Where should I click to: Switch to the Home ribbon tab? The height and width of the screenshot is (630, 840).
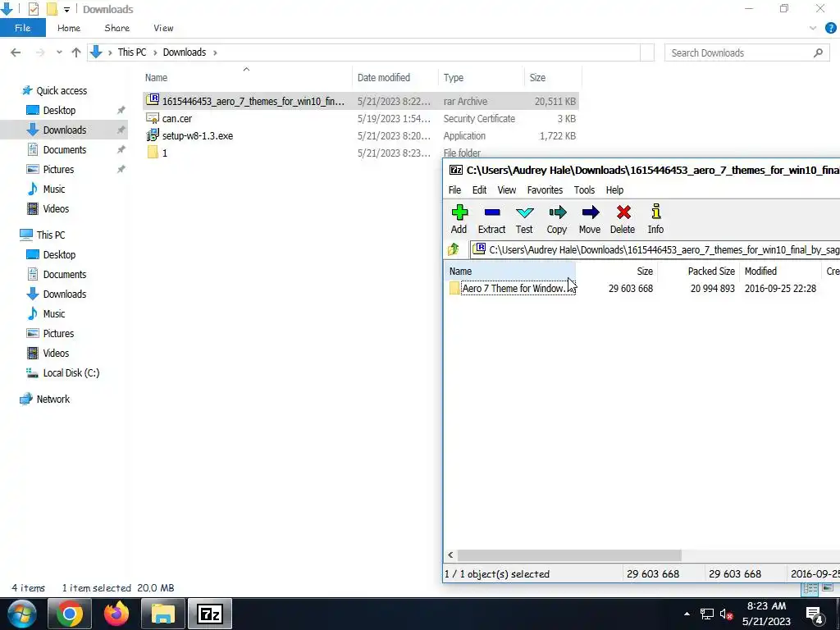pyautogui.click(x=69, y=28)
